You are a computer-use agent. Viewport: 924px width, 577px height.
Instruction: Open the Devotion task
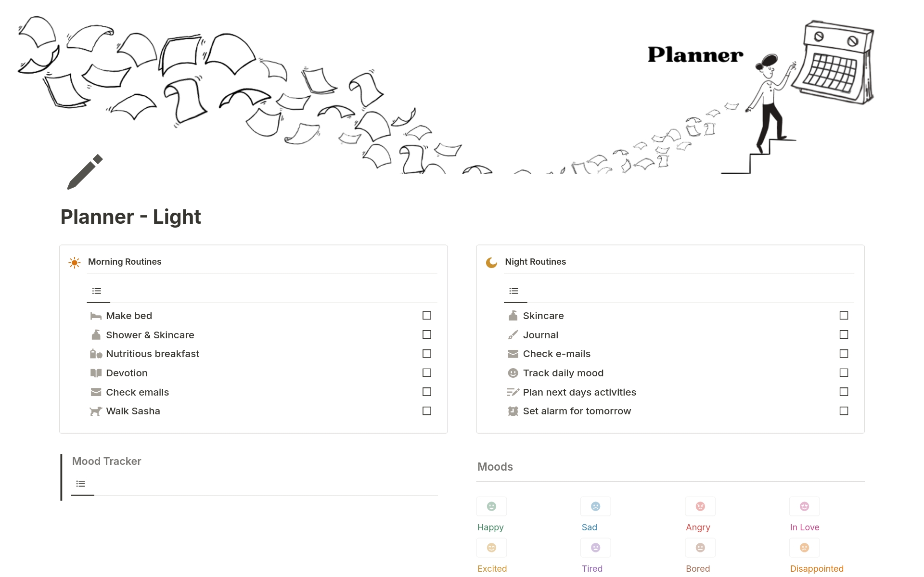[x=127, y=373]
